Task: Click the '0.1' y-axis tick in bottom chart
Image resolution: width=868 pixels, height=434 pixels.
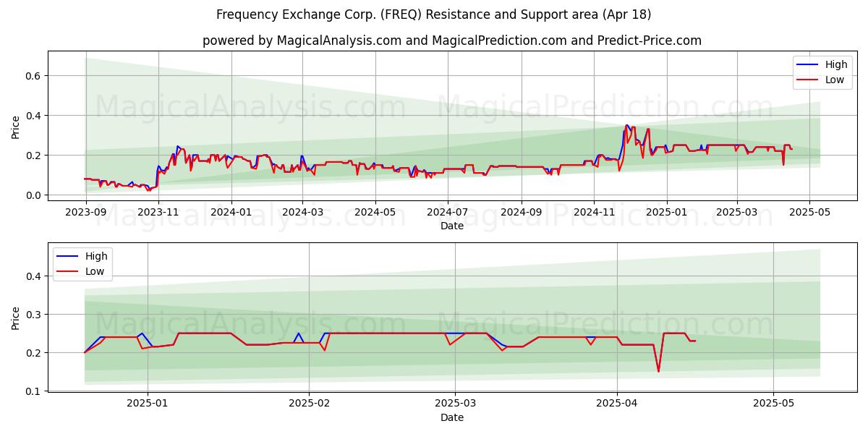Action: 35,391
